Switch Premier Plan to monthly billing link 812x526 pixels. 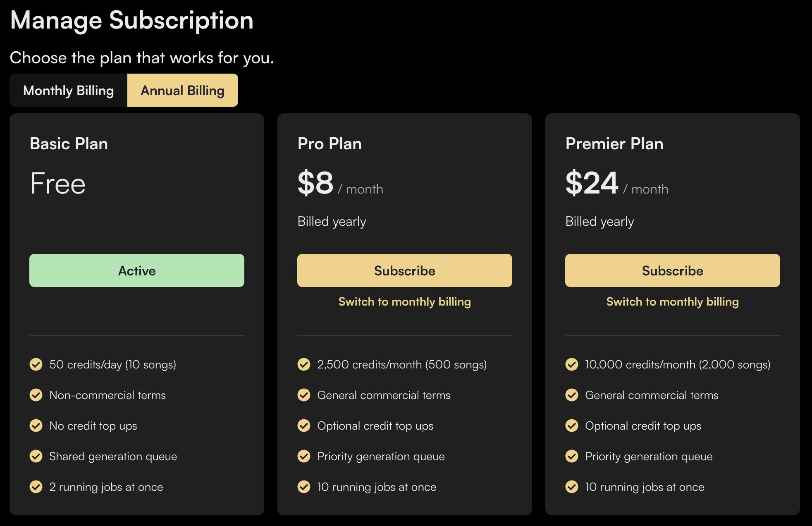coord(672,301)
